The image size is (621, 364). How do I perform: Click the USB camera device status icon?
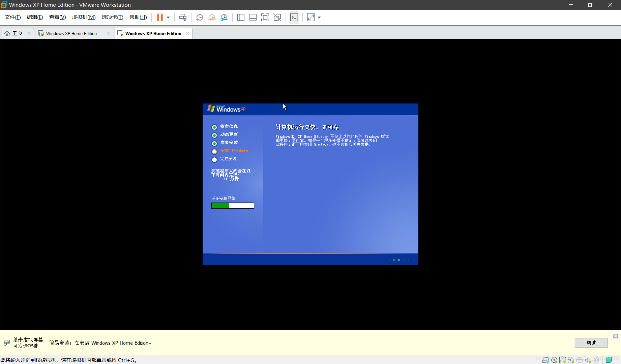596,360
